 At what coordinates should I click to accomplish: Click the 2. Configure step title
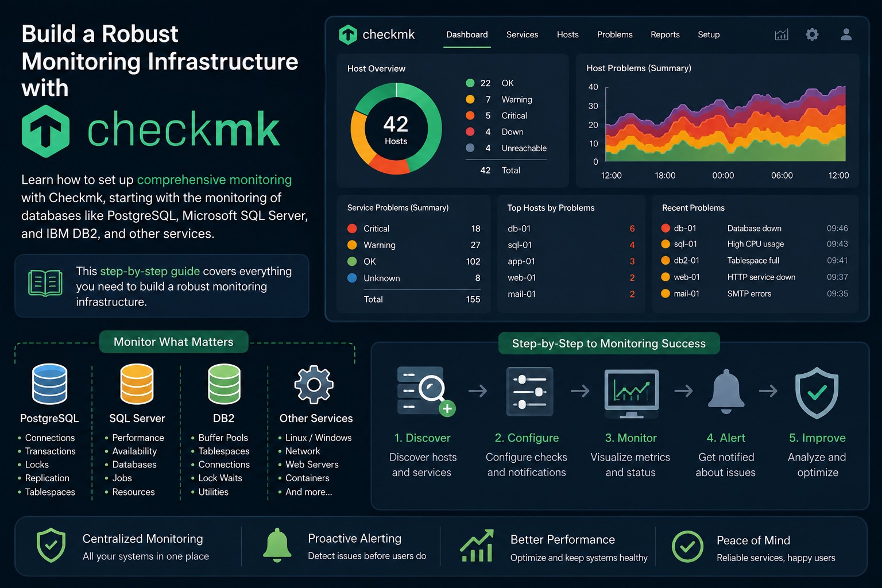(527, 438)
